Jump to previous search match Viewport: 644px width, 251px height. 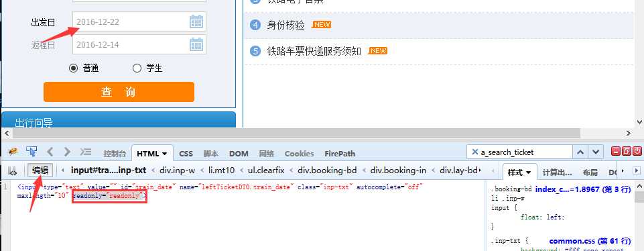[x=580, y=152]
